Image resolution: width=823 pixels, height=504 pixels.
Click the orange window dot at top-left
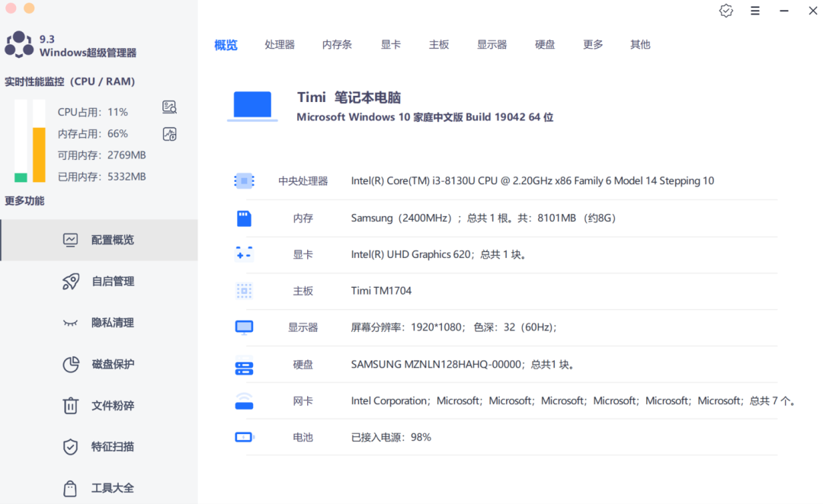coord(30,8)
